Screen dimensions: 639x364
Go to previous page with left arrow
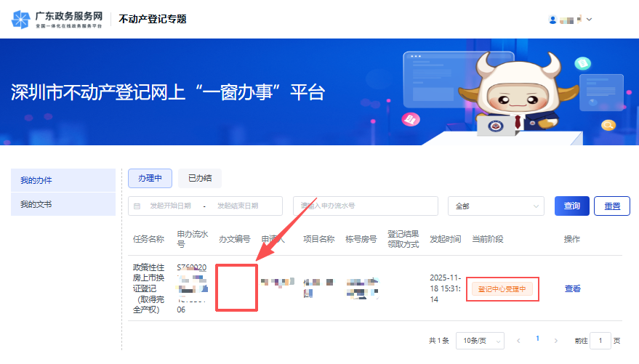pyautogui.click(x=518, y=341)
